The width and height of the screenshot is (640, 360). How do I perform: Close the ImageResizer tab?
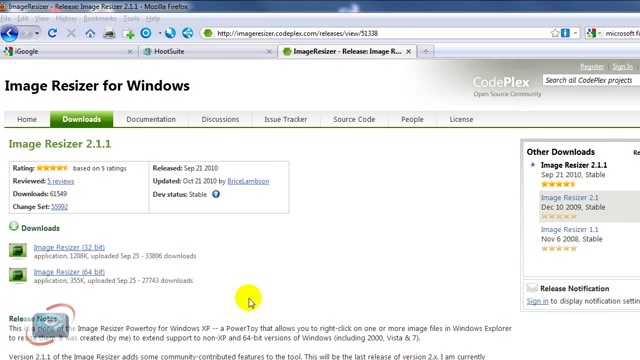pyautogui.click(x=409, y=51)
